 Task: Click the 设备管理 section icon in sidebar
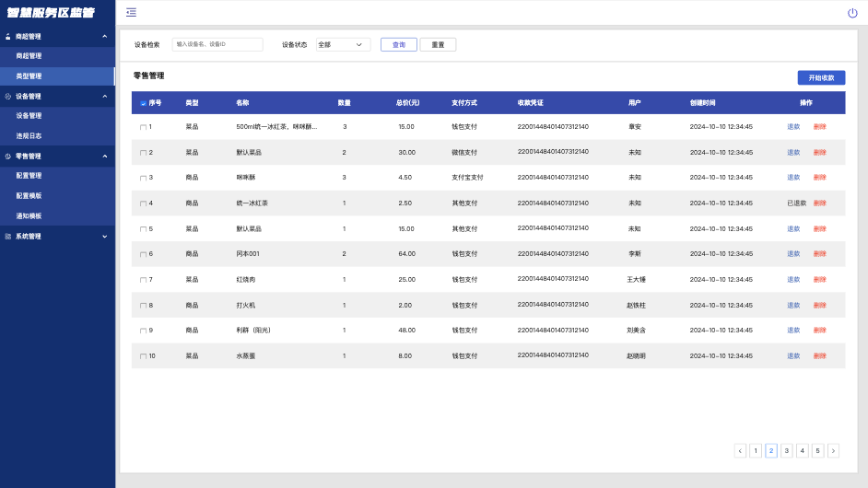coord(7,97)
